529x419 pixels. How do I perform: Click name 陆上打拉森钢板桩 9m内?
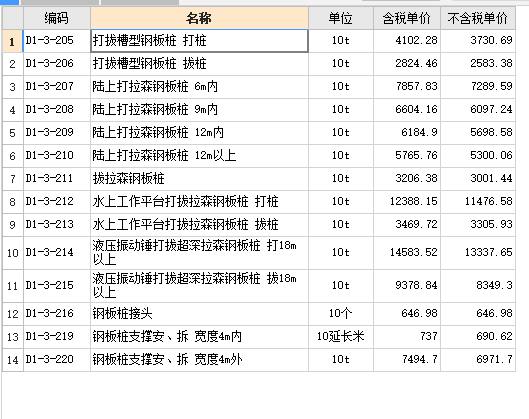tap(199, 110)
